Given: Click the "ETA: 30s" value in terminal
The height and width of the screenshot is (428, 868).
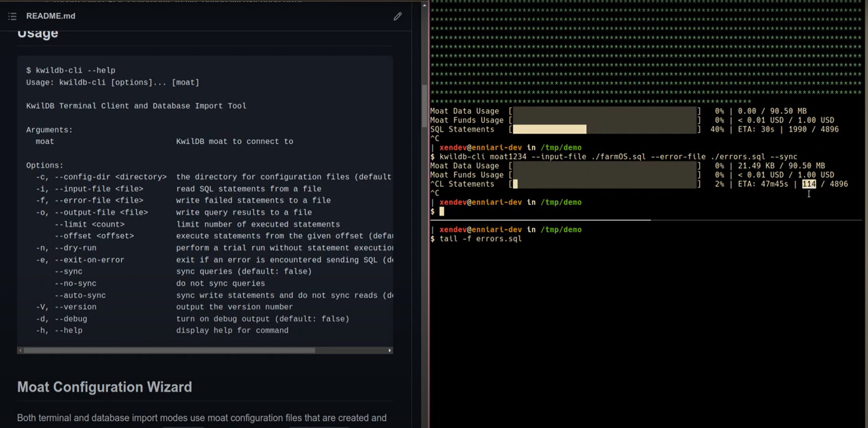Looking at the screenshot, I should click(756, 129).
